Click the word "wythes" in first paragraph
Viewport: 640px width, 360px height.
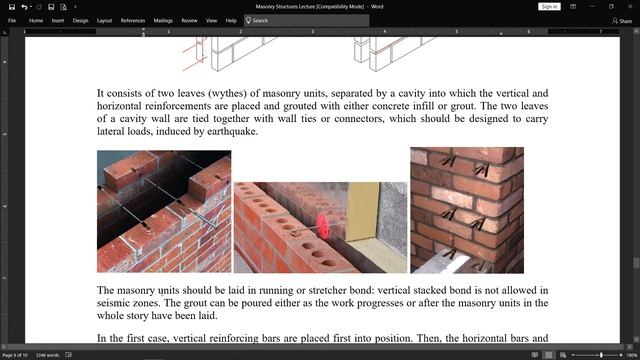coord(228,93)
